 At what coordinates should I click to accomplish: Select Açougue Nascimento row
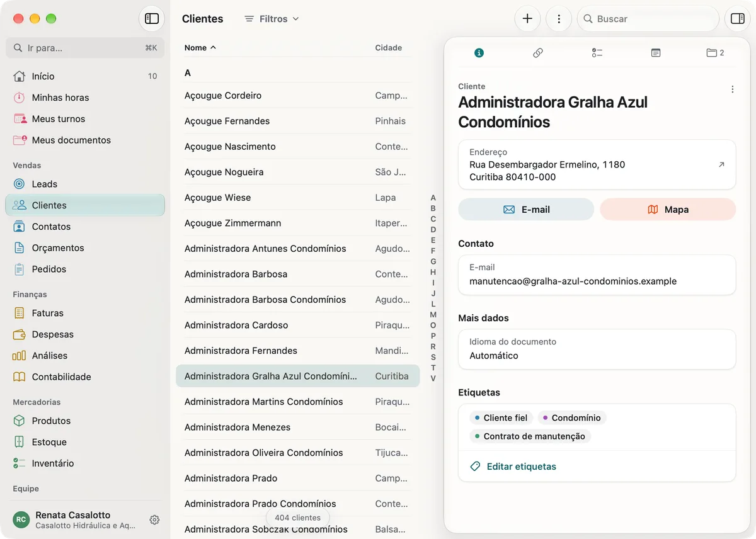[297, 147]
